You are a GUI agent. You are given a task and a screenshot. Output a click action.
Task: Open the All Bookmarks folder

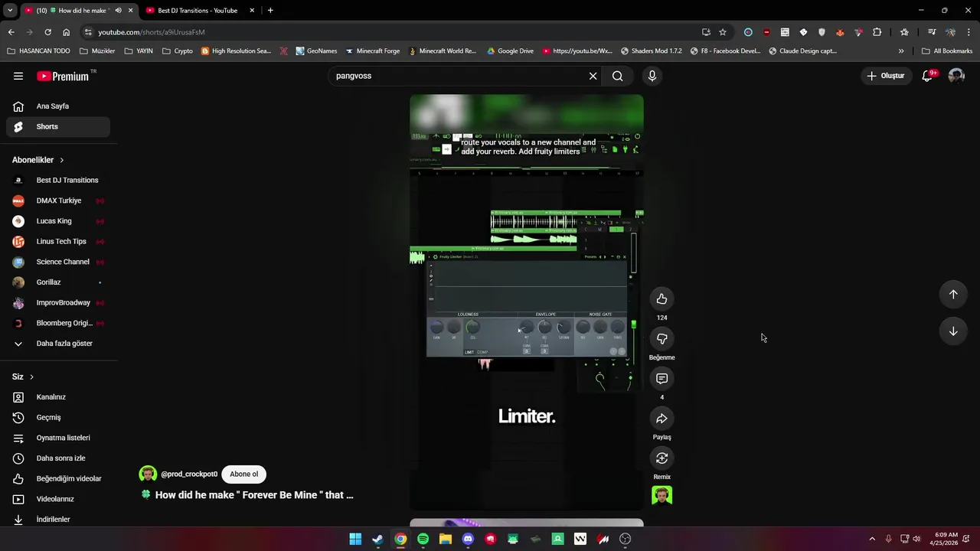[x=947, y=51]
